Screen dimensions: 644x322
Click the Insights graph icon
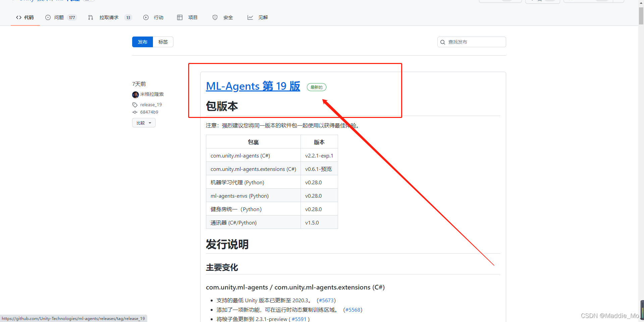coord(250,17)
